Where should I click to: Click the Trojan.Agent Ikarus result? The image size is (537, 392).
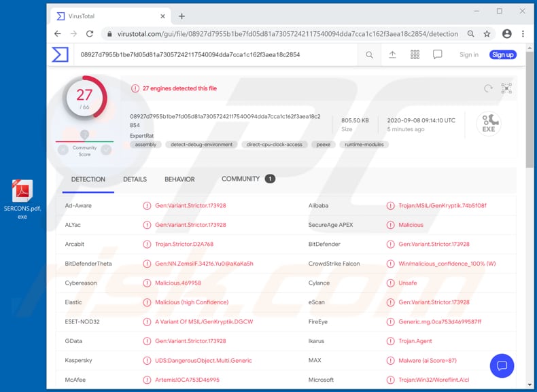coord(415,341)
